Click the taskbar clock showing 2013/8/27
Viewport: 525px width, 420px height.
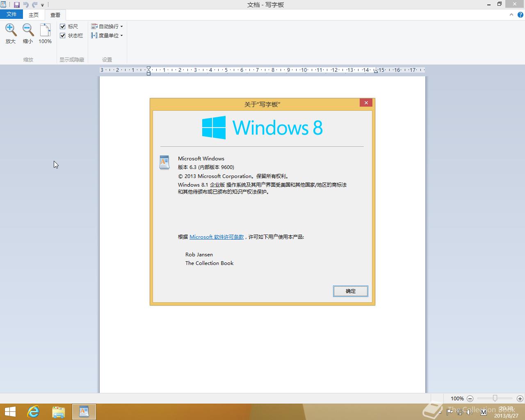point(506,412)
